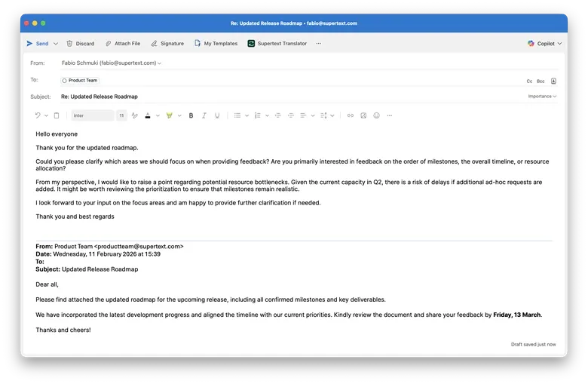Image resolution: width=588 pixels, height=384 pixels.
Task: Open the line spacing options arrow
Action: [332, 115]
